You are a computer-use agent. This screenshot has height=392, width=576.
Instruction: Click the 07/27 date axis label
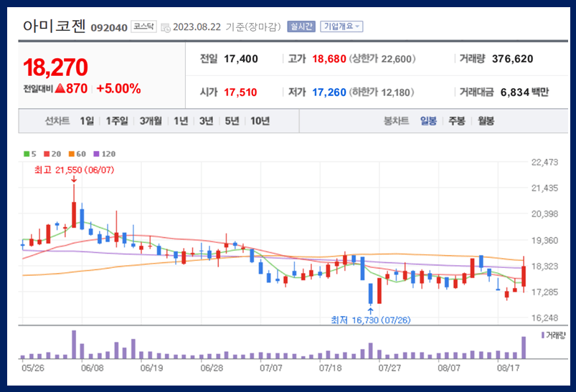click(x=389, y=368)
